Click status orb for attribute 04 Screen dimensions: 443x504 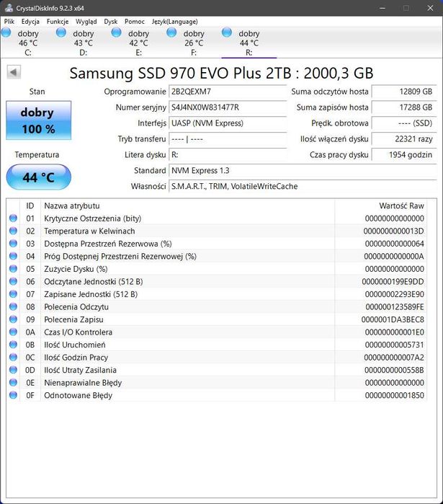coord(13,256)
